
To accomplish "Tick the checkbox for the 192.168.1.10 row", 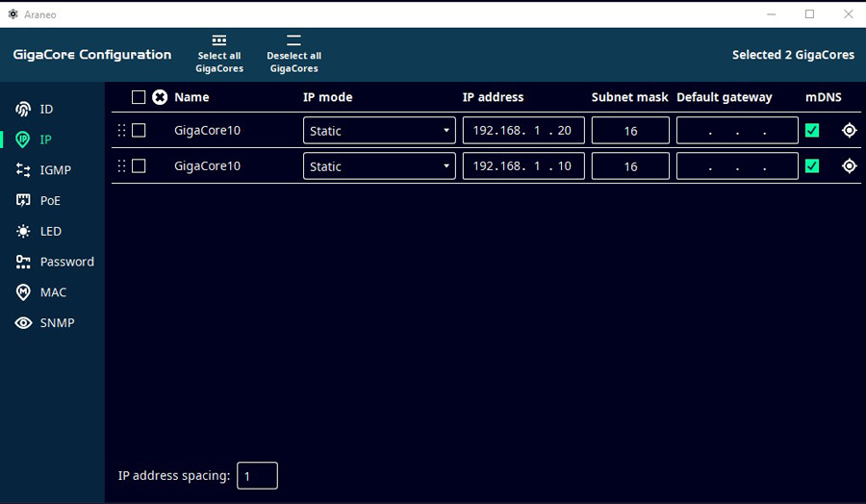I will pyautogui.click(x=139, y=165).
